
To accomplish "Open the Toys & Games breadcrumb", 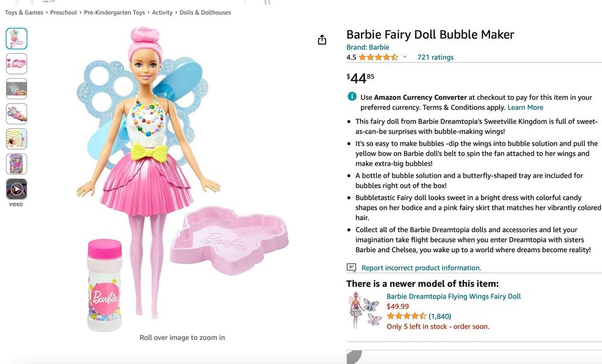I will coord(24,13).
